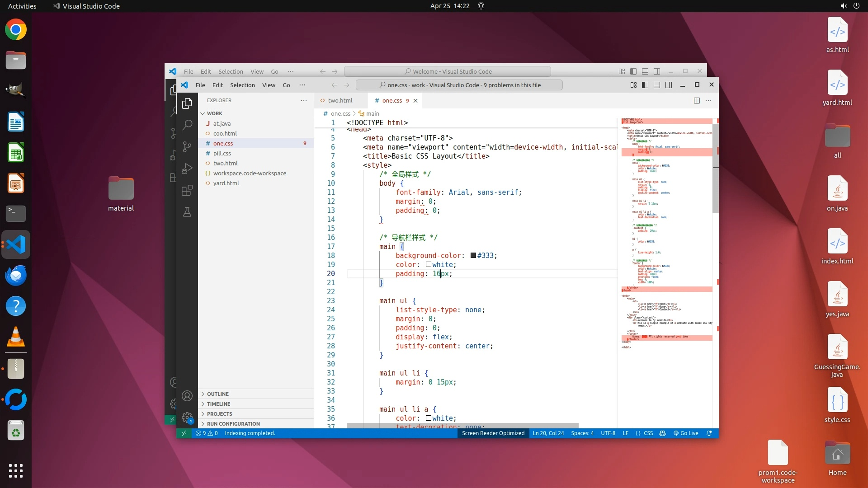This screenshot has width=868, height=488.
Task: Open pill.css in the explorer
Action: pos(222,153)
